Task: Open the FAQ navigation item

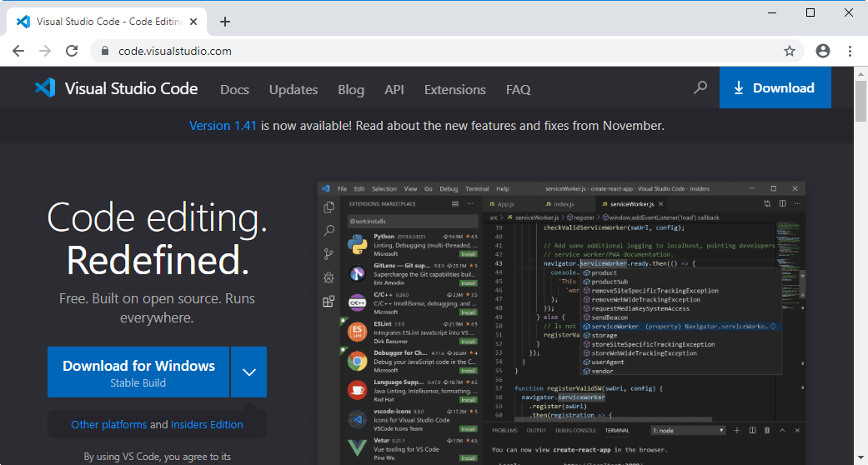Action: [x=518, y=90]
